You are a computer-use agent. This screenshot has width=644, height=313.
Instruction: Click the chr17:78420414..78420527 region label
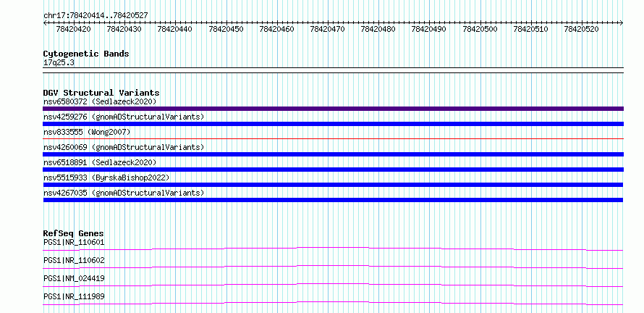click(x=96, y=15)
